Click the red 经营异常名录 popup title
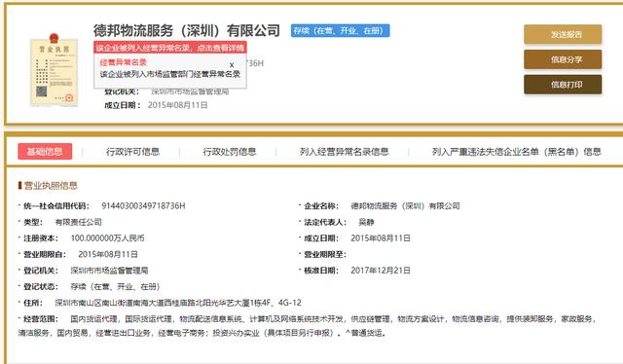This screenshot has width=623, height=364. (x=124, y=62)
